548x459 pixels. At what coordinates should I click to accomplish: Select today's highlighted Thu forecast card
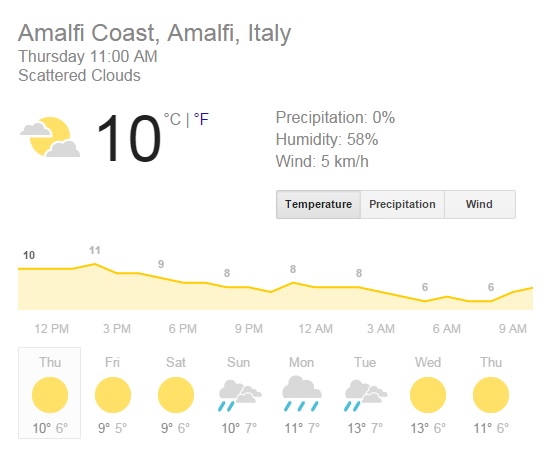49,393
